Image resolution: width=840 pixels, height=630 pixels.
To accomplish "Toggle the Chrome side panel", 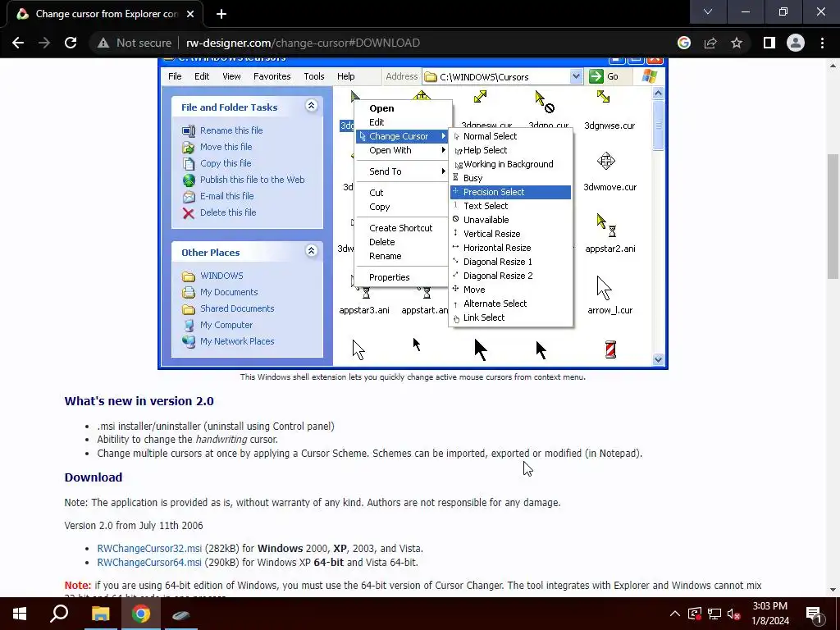I will (x=769, y=43).
